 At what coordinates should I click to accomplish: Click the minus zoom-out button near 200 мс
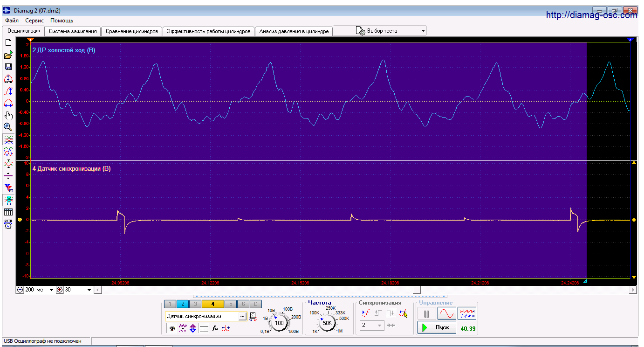click(x=20, y=290)
